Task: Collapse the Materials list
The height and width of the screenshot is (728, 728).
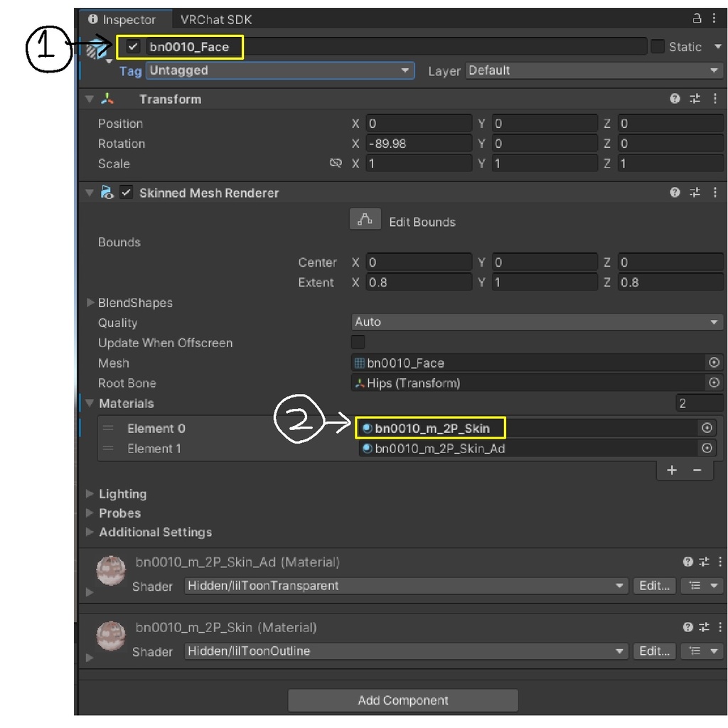Action: (90, 403)
